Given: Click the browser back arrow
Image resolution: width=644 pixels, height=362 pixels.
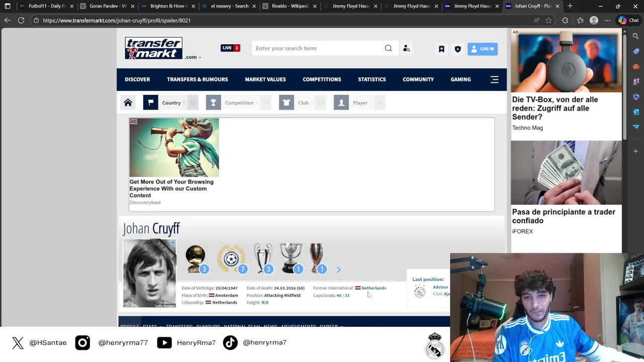Looking at the screenshot, I should coord(8,20).
